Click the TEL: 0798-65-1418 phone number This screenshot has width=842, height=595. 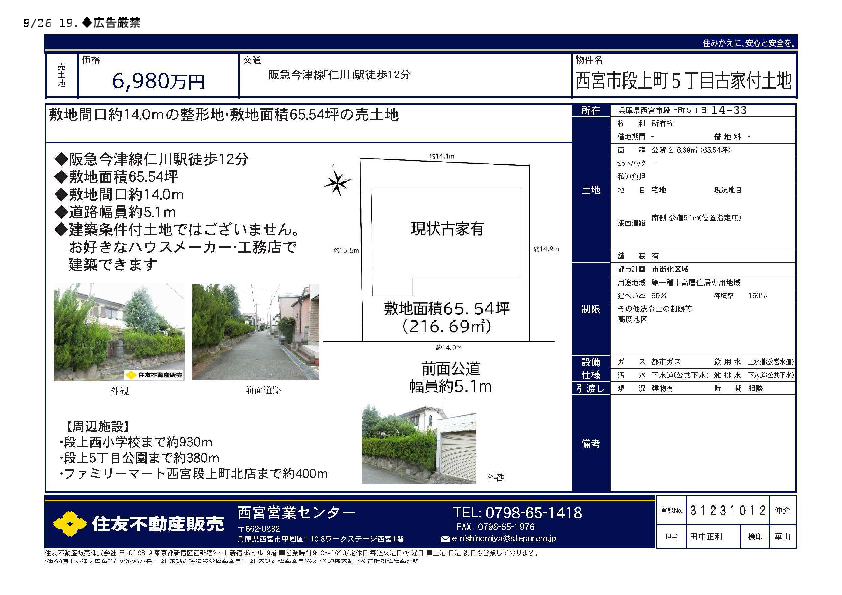click(517, 512)
